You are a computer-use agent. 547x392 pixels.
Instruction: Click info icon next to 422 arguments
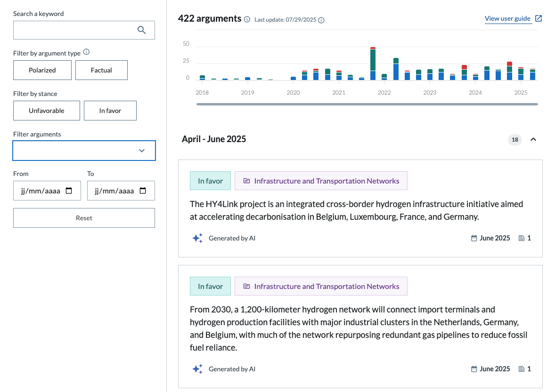tap(247, 19)
